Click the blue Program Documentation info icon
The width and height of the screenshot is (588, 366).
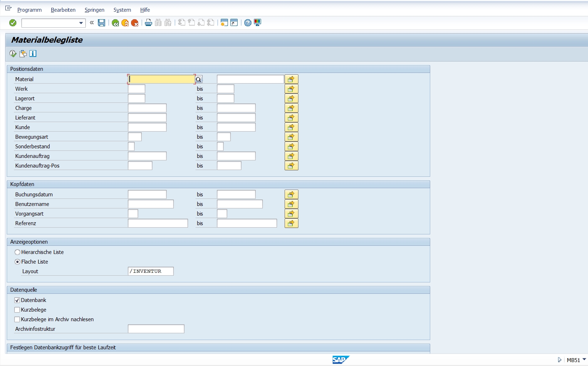[33, 54]
